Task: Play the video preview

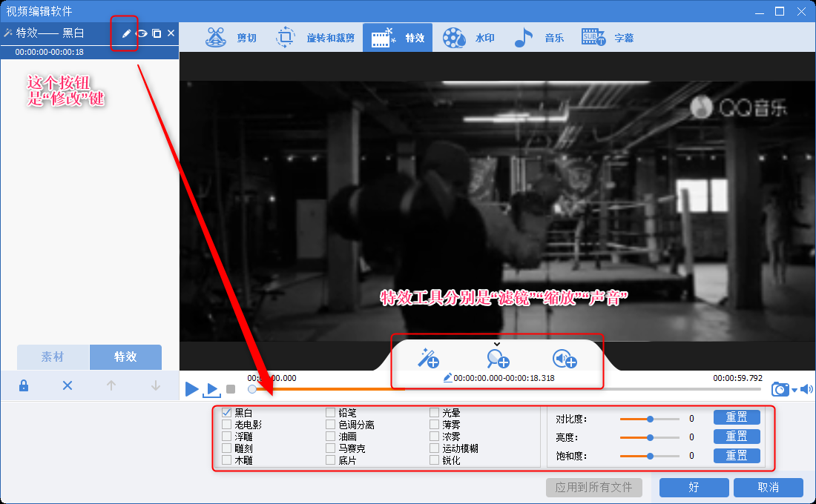Action: [x=191, y=388]
